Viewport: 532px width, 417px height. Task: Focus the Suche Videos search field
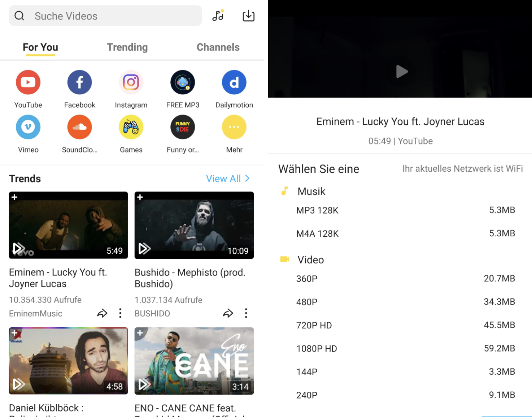click(x=105, y=16)
